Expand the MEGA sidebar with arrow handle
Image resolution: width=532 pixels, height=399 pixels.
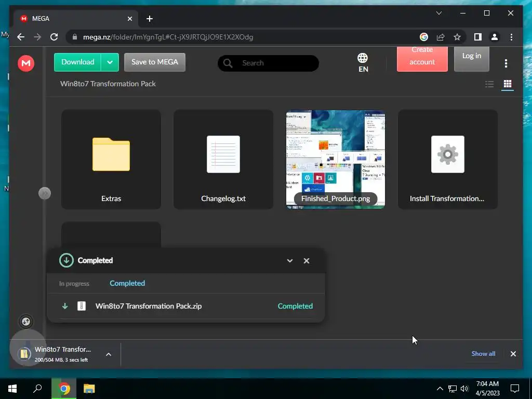coord(45,193)
